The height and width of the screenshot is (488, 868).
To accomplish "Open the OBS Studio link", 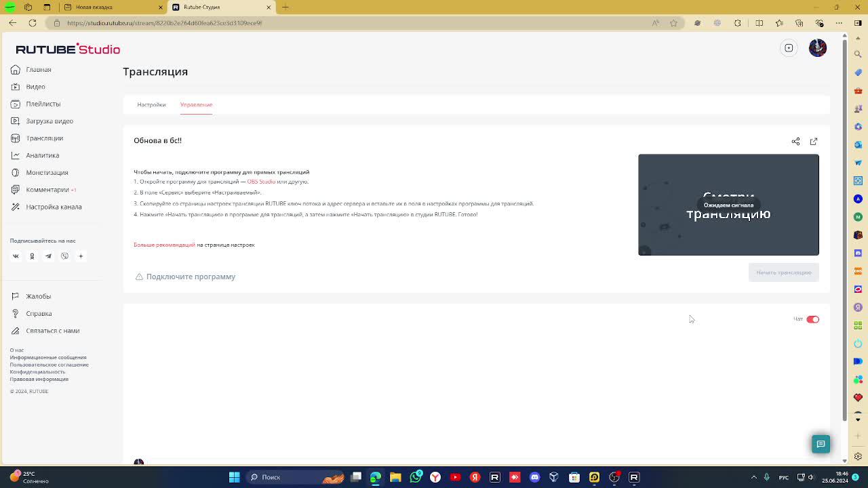I will (x=261, y=182).
